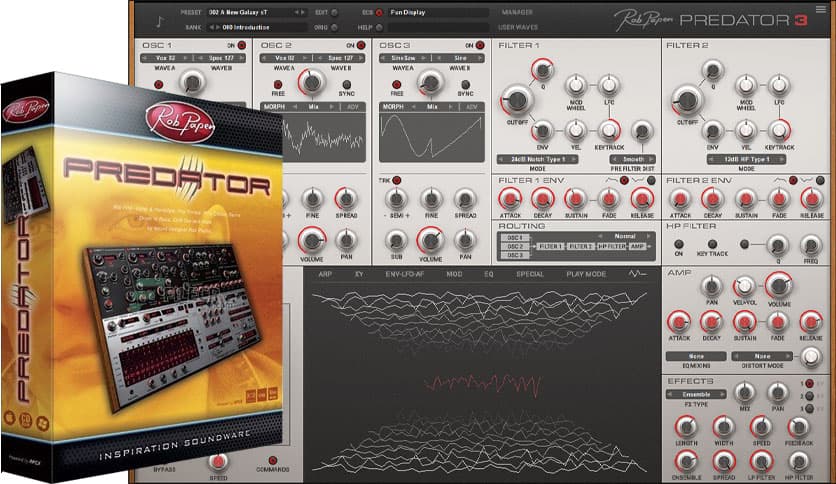This screenshot has width=836, height=484.
Task: Click the Fun Display visualization area
Action: pyautogui.click(x=481, y=380)
